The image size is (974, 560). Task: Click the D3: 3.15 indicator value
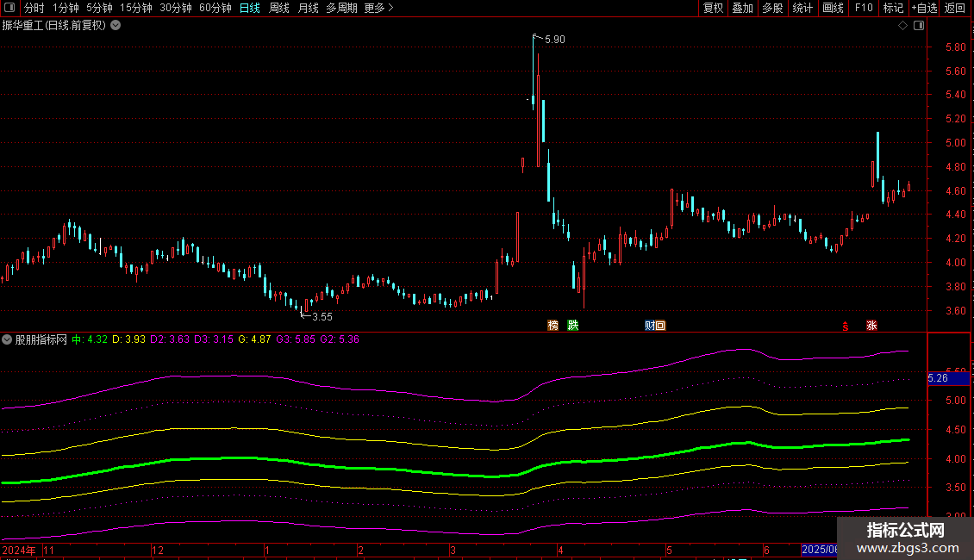(214, 339)
